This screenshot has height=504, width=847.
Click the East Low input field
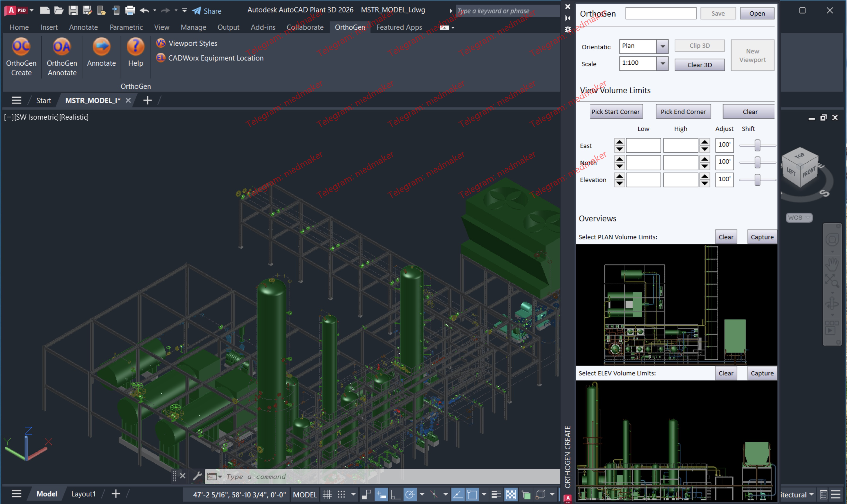643,145
